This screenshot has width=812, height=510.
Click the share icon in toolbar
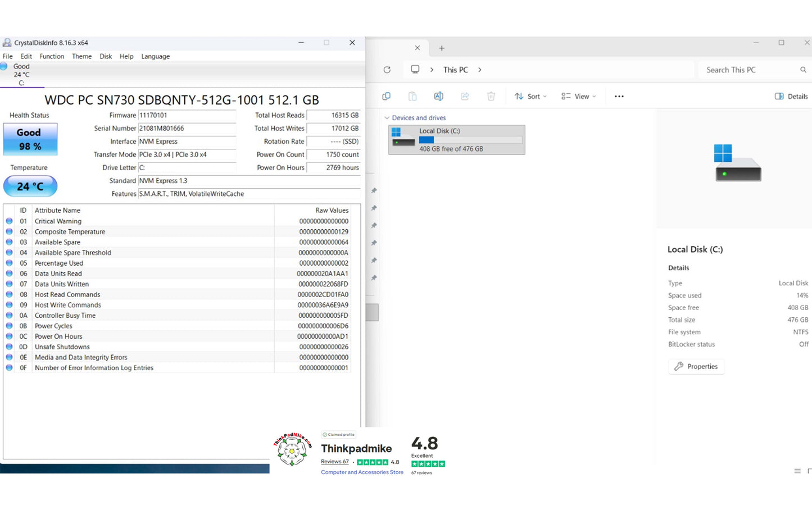[465, 97]
